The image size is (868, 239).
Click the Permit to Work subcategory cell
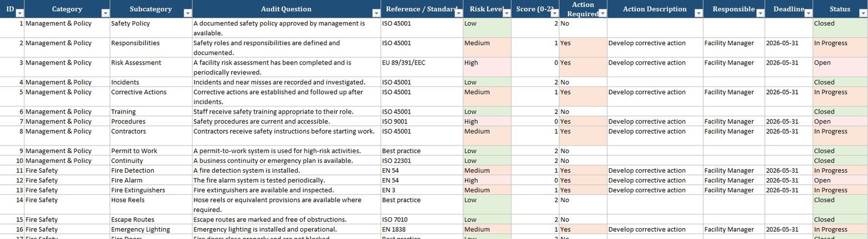point(150,151)
